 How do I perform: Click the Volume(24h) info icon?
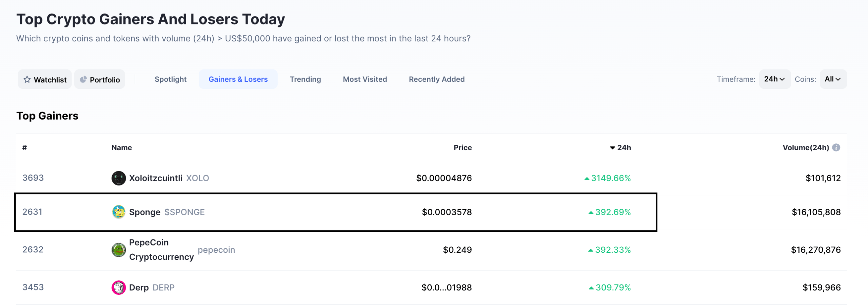coord(836,147)
